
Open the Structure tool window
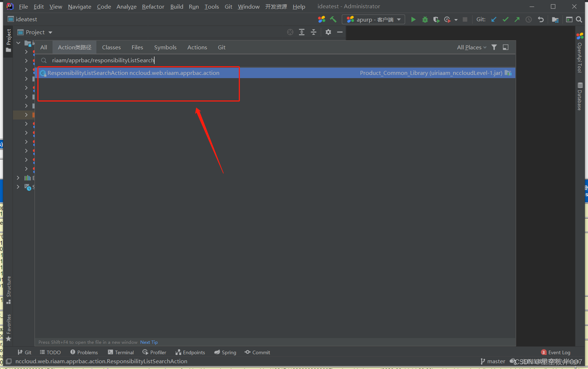tap(9, 290)
